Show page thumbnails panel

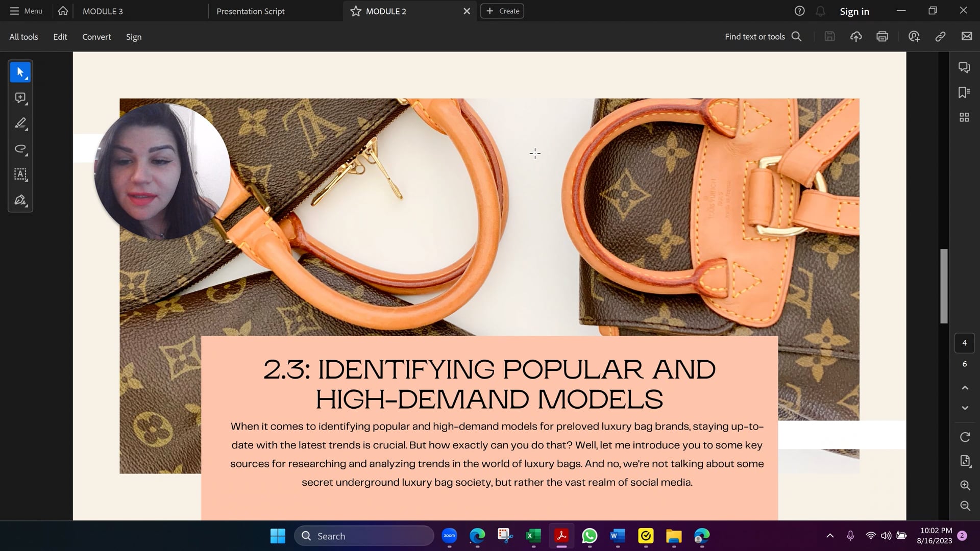pos(965,117)
